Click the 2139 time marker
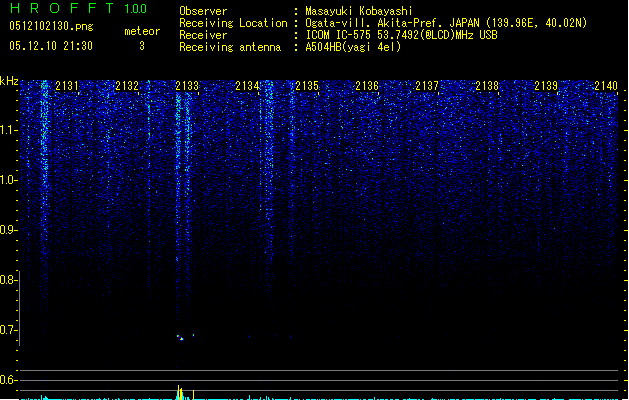 546,86
